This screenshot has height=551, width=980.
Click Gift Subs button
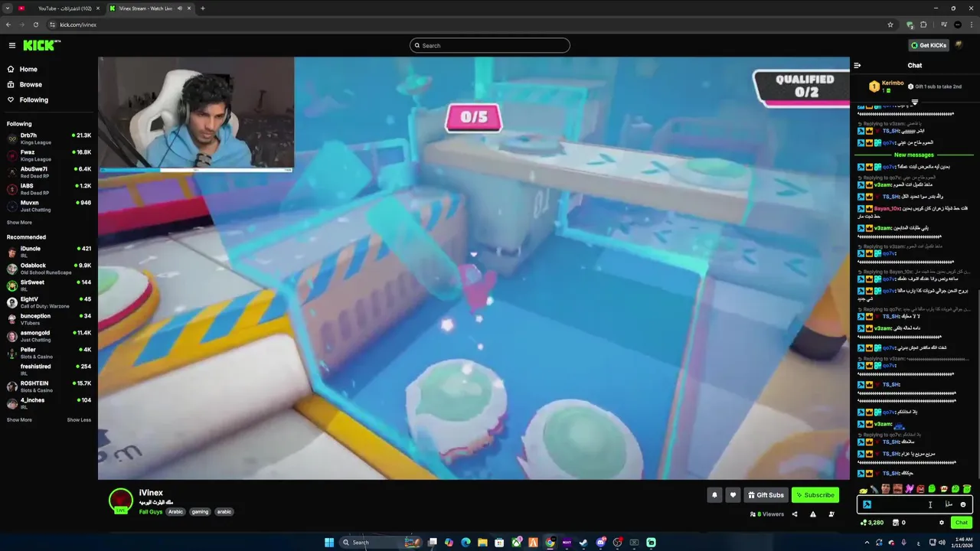tap(766, 495)
